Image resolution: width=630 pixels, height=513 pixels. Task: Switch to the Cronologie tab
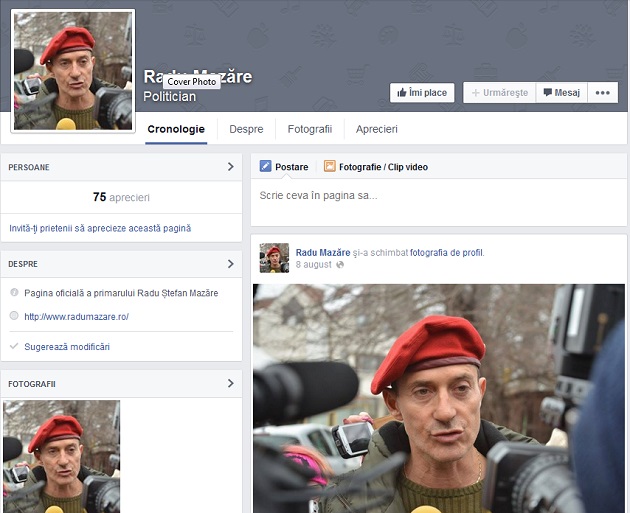tap(176, 129)
